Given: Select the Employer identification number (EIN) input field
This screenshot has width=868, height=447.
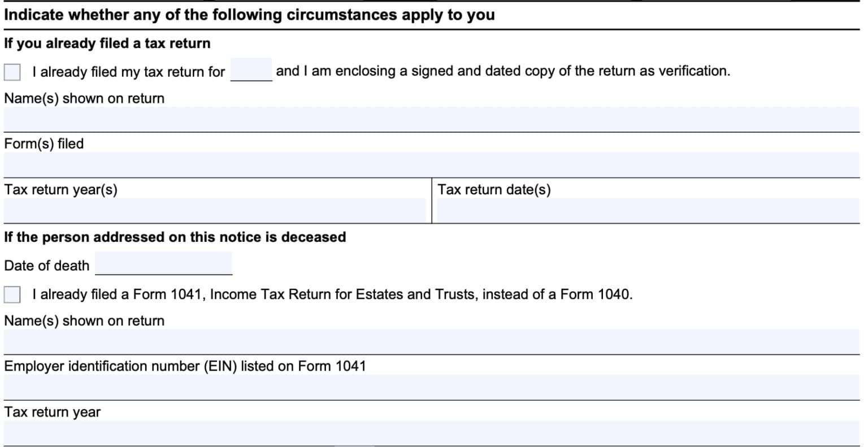Looking at the screenshot, I should pos(431,387).
